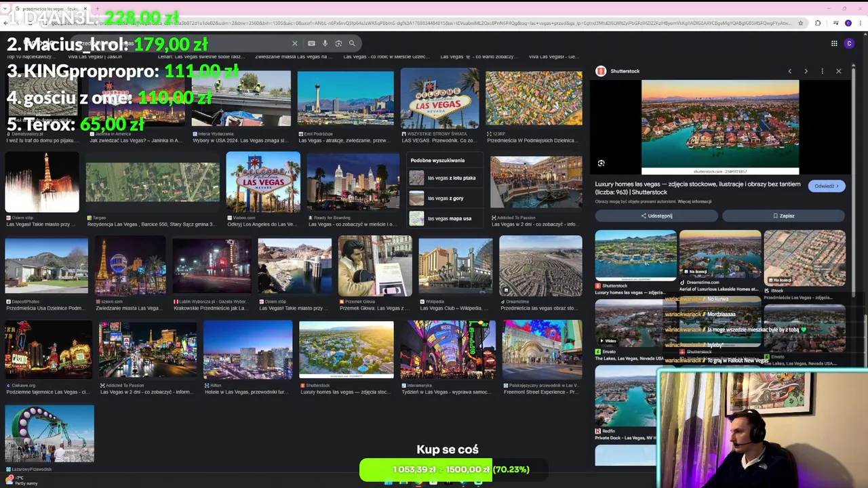Screen dimensions: 868x488
Task: Open the Dreamstime 'Aerial of Luxurious Lakeside Homes' thumbnail
Action: pos(720,254)
